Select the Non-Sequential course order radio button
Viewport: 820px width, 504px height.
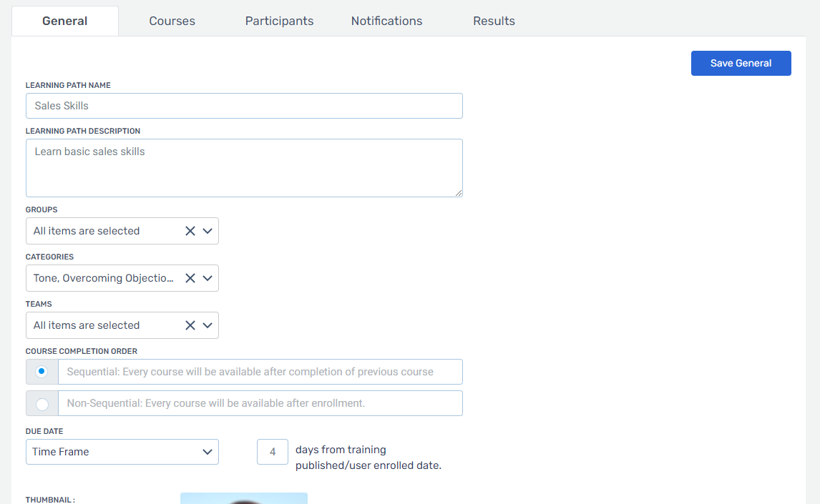pyautogui.click(x=42, y=403)
